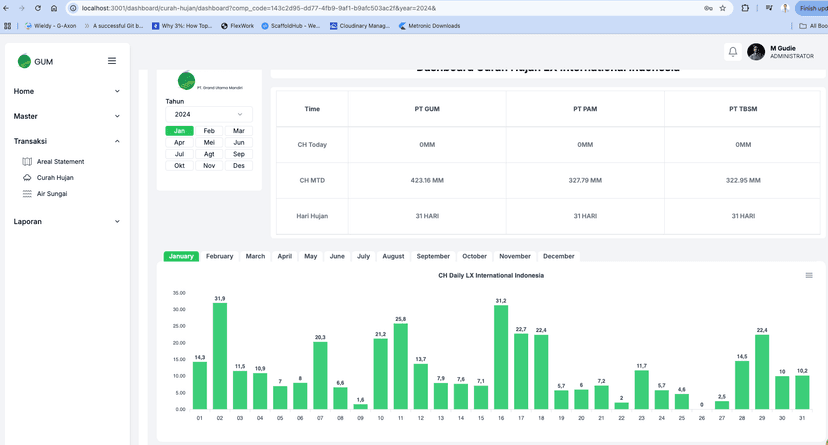Switch to the June chart tab
This screenshot has width=828, height=445.
click(337, 256)
